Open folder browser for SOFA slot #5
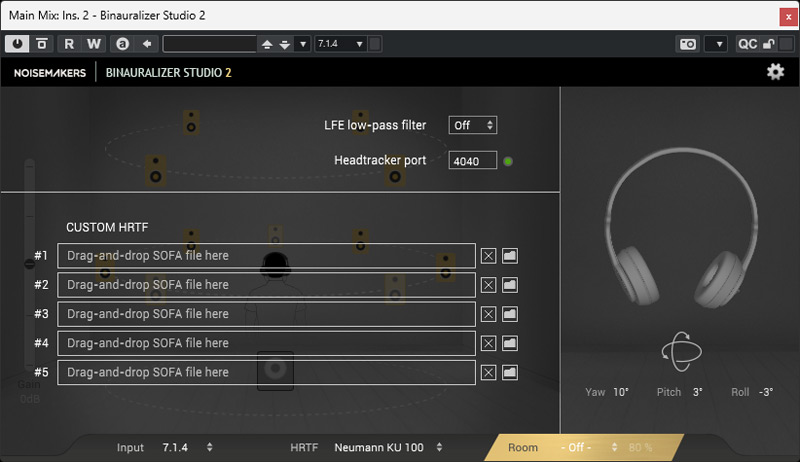Viewport: 800px width, 462px height. point(510,372)
